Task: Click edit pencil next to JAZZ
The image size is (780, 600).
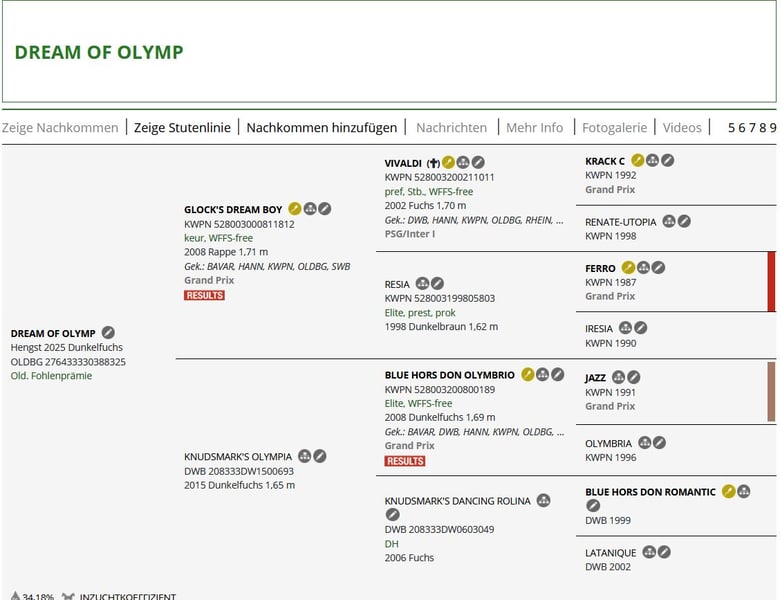Action: (x=633, y=377)
